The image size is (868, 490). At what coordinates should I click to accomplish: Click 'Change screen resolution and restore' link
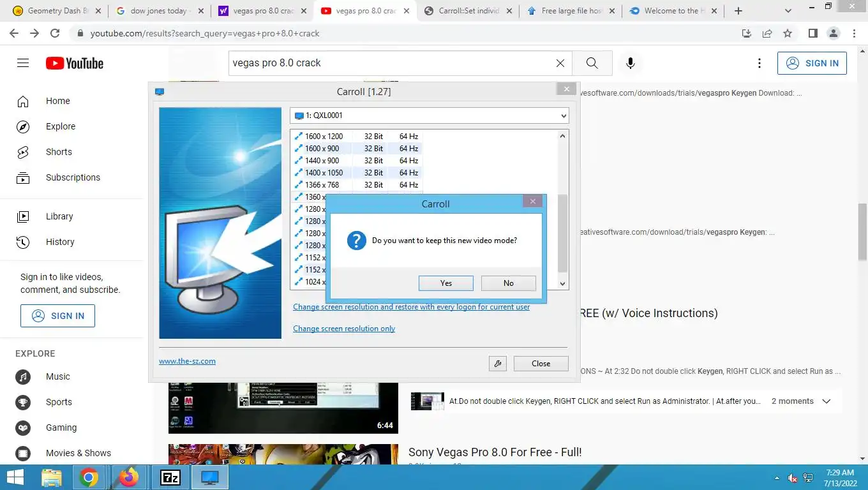(411, 307)
